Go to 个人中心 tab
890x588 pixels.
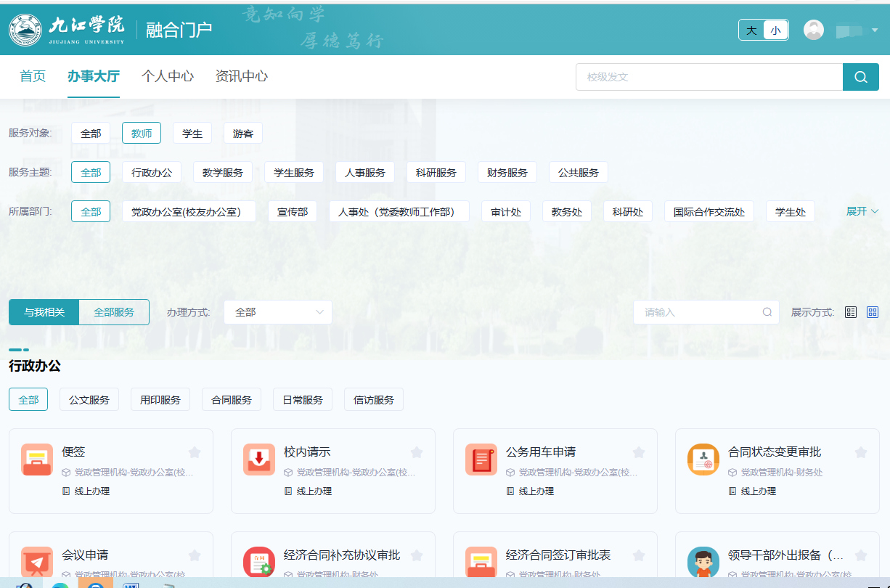[168, 76]
